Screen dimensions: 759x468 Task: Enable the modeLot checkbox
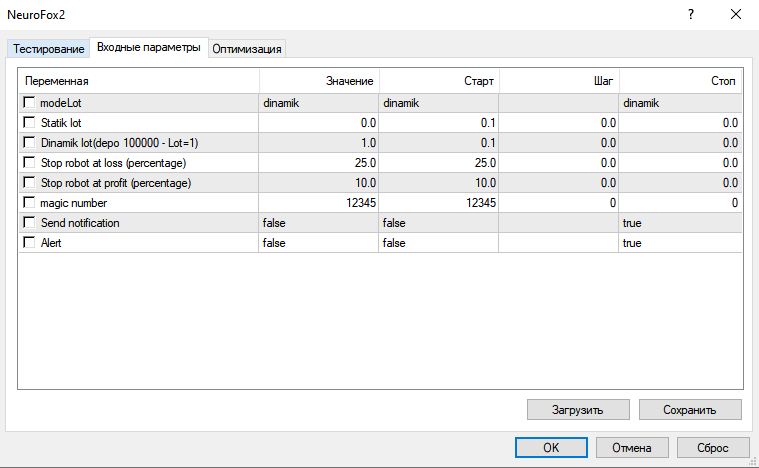30,103
